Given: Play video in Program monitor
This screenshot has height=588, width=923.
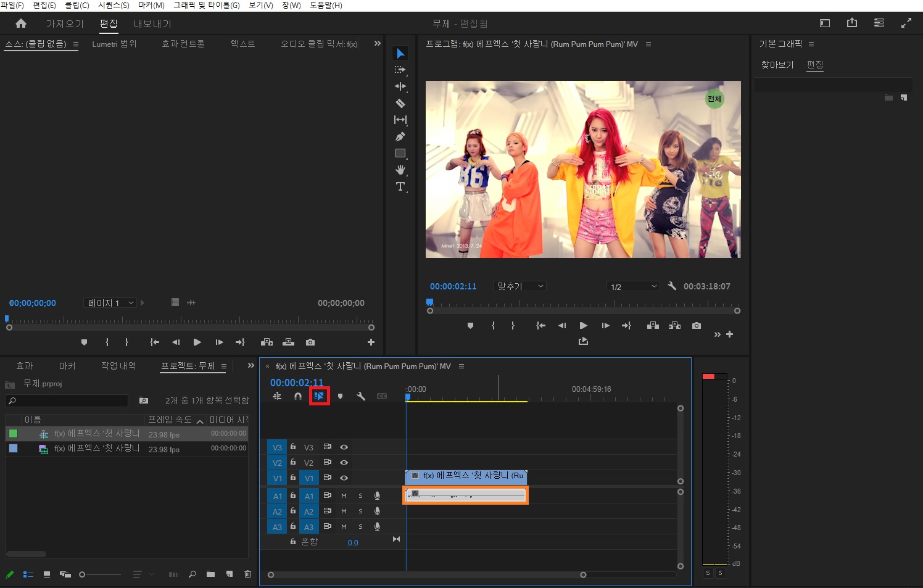Looking at the screenshot, I should [x=584, y=325].
